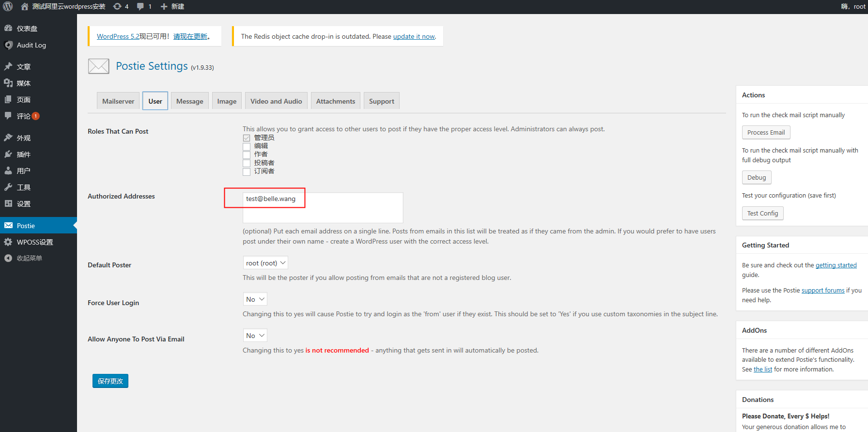This screenshot has height=432, width=868.
Task: Click into the Authorized Addresses text area
Action: (323, 208)
